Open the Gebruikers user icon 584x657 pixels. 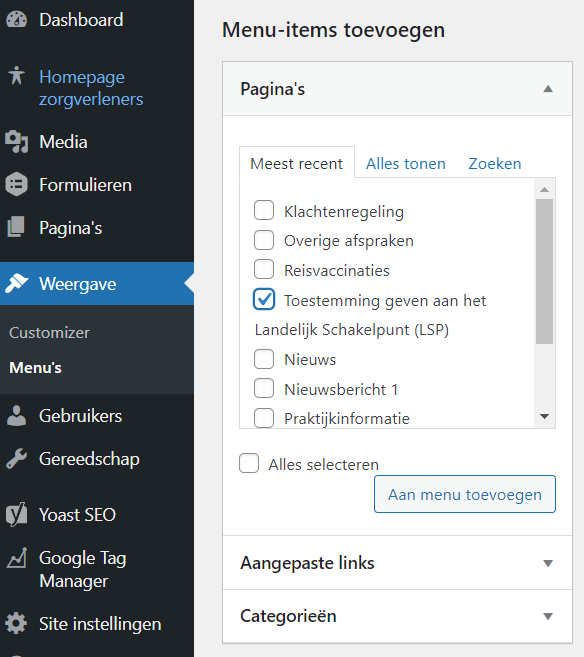tap(16, 416)
